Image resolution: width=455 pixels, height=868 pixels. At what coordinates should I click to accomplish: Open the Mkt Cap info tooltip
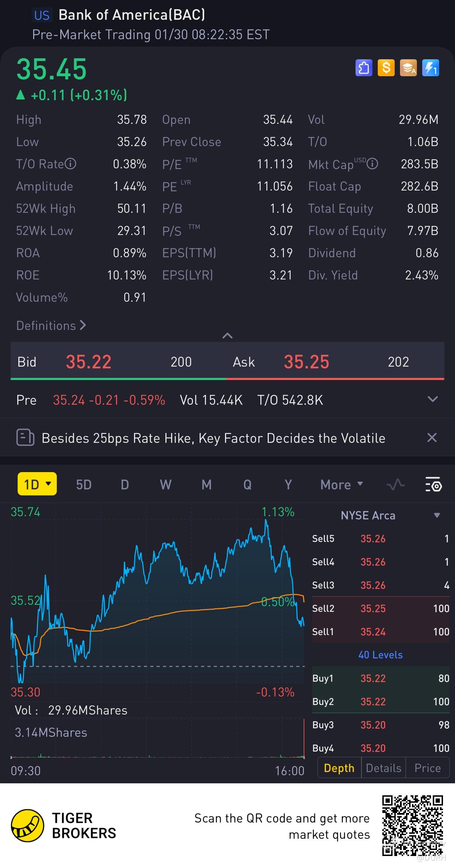coord(372,164)
